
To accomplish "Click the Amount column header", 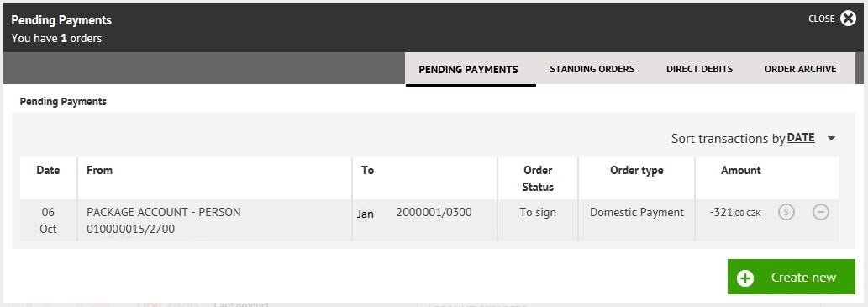I will tap(740, 171).
